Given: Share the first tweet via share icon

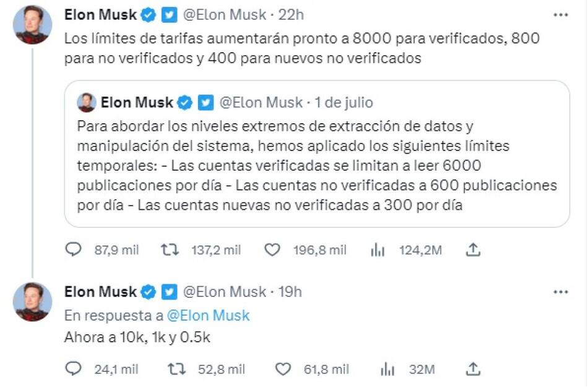Looking at the screenshot, I should (x=473, y=250).
